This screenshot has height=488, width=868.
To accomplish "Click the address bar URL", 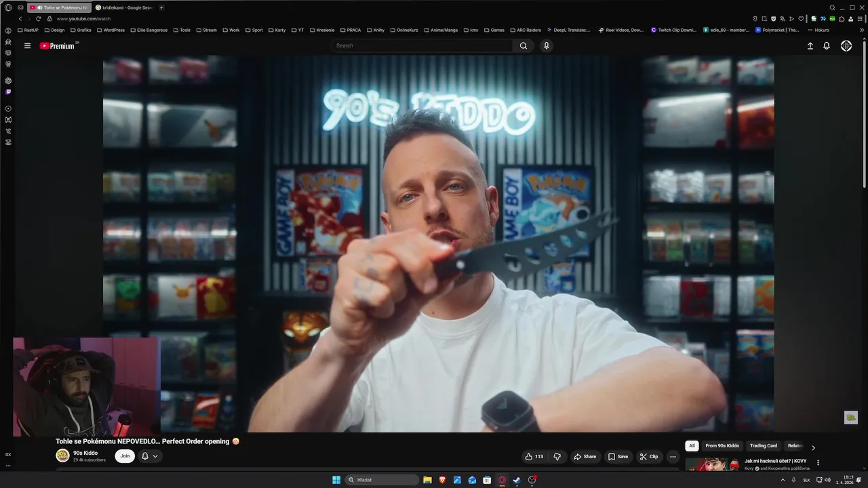I will pos(84,19).
